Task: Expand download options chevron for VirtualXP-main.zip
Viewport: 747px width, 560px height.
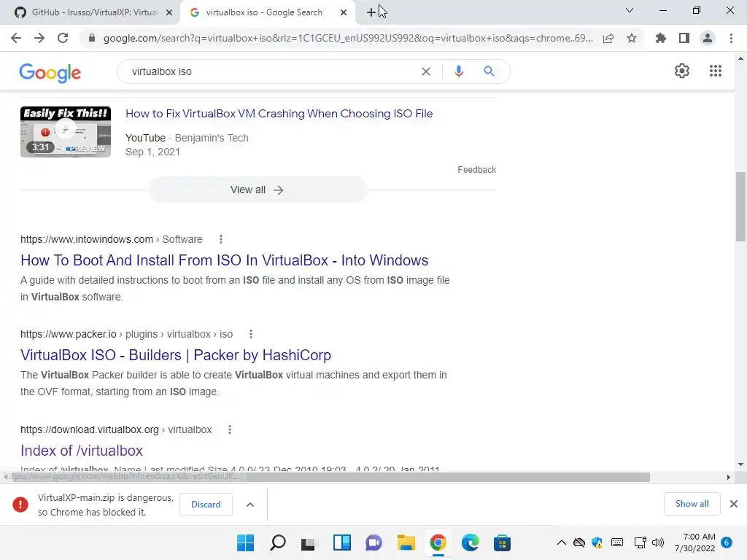Action: (x=250, y=505)
